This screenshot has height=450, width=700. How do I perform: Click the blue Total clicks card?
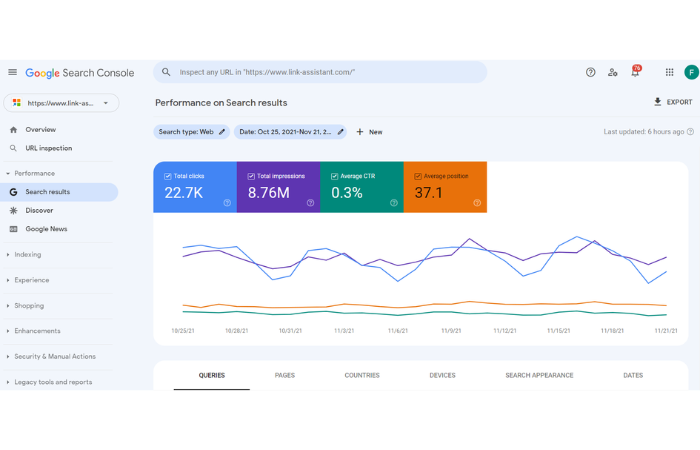tap(195, 187)
